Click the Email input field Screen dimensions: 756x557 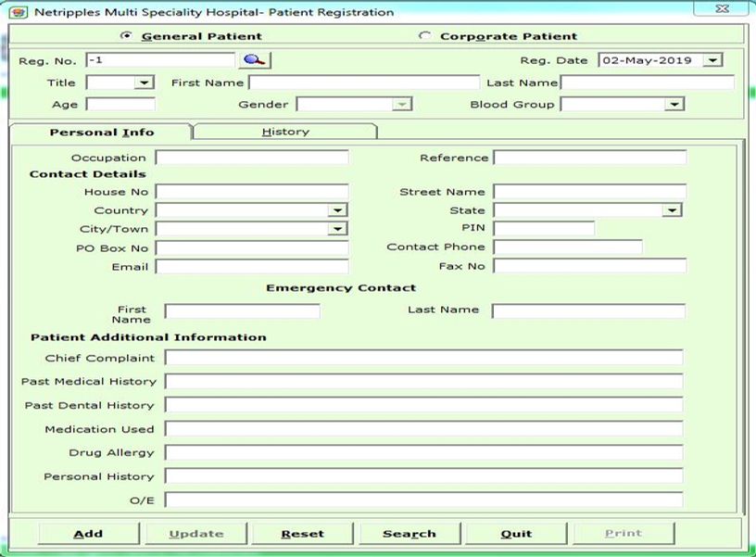click(252, 267)
